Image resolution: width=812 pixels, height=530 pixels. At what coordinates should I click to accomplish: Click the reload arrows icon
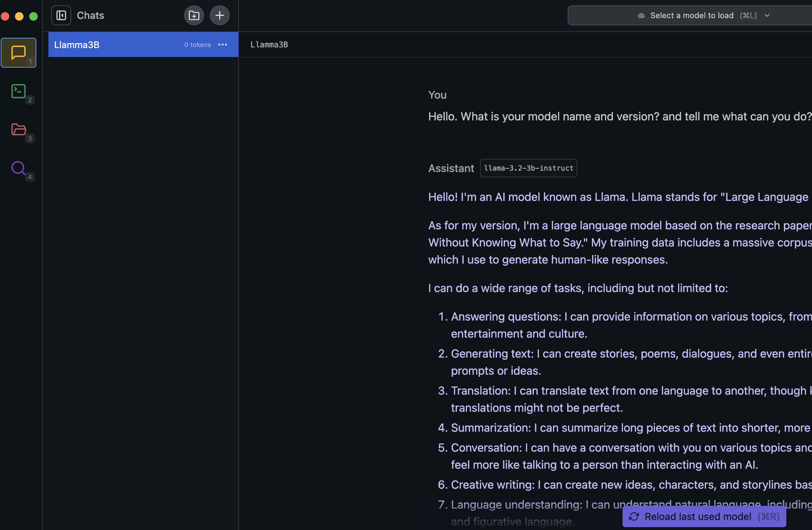pyautogui.click(x=634, y=516)
